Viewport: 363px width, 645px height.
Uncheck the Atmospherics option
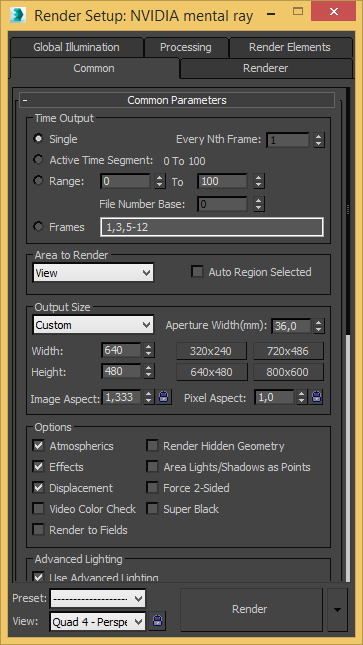(39, 446)
